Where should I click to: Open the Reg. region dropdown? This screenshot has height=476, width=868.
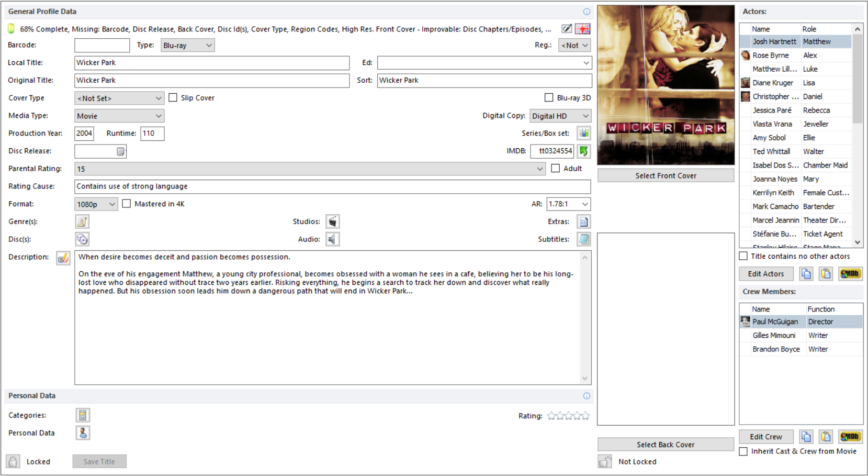pos(574,46)
